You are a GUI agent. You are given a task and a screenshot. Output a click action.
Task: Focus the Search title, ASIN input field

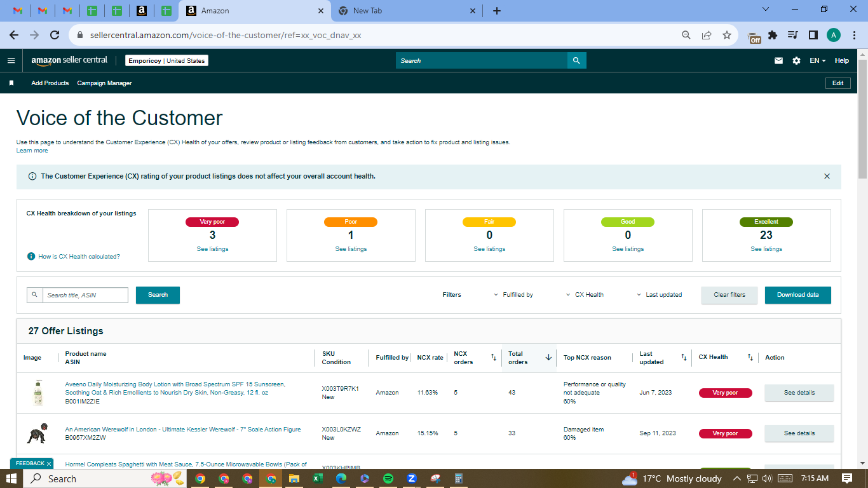point(85,295)
